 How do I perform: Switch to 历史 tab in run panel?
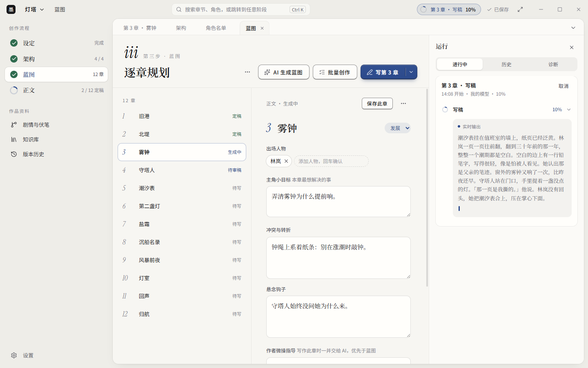click(x=507, y=64)
